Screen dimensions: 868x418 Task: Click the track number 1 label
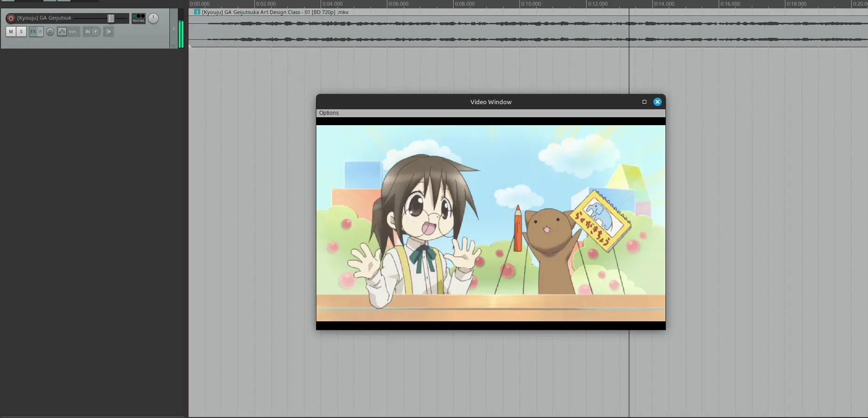pos(174,29)
